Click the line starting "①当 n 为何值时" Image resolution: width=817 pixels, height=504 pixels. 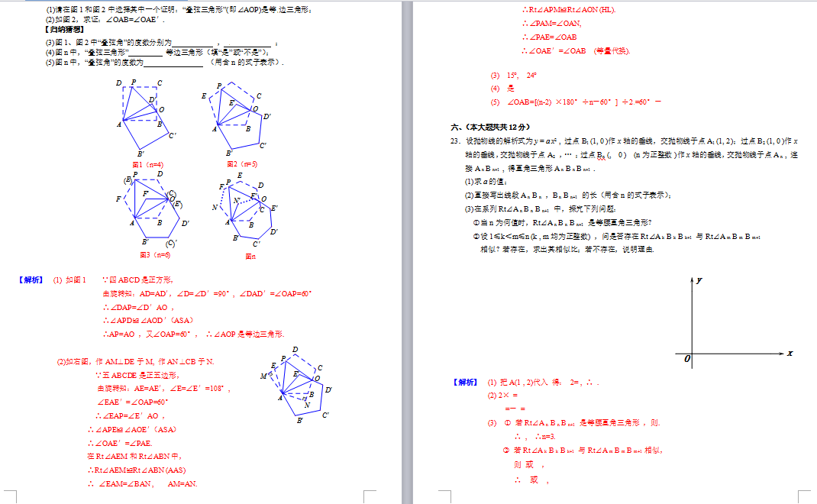(562, 222)
